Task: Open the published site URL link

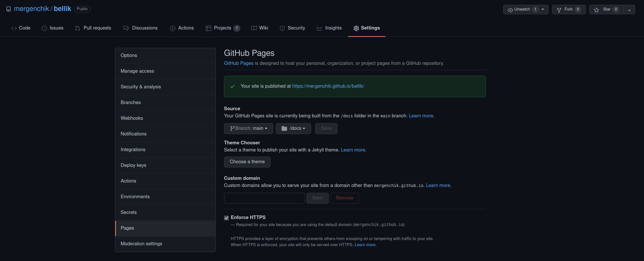Action: click(328, 86)
